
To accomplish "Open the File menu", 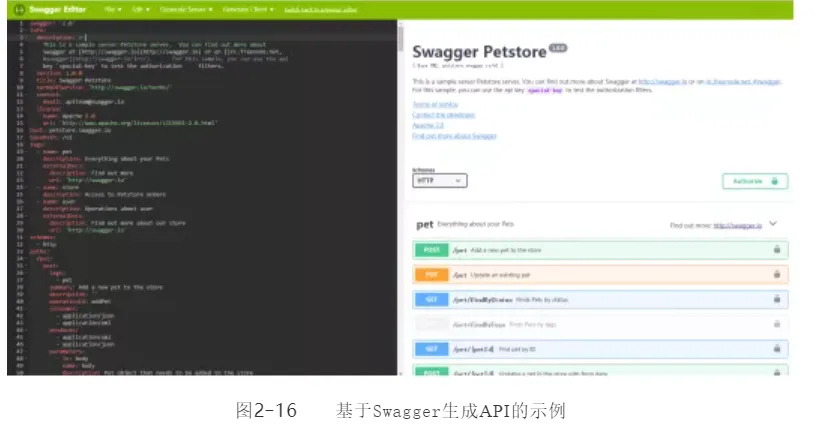I will pyautogui.click(x=112, y=9).
